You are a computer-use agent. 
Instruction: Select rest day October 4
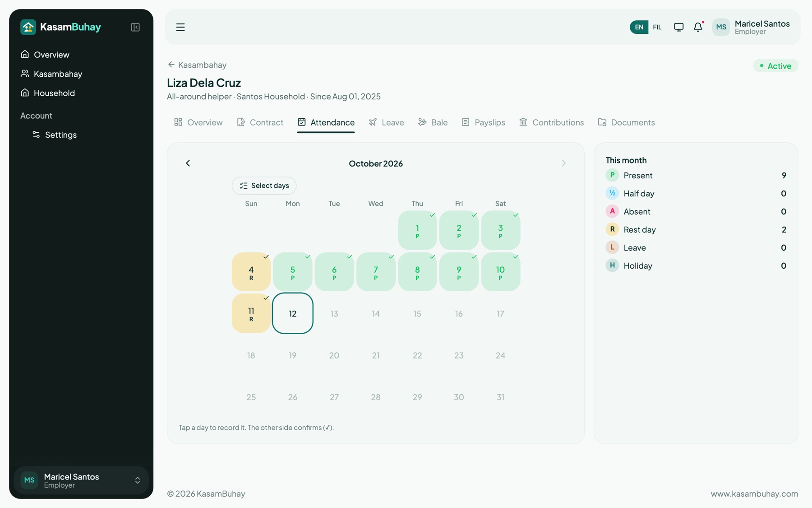click(251, 272)
